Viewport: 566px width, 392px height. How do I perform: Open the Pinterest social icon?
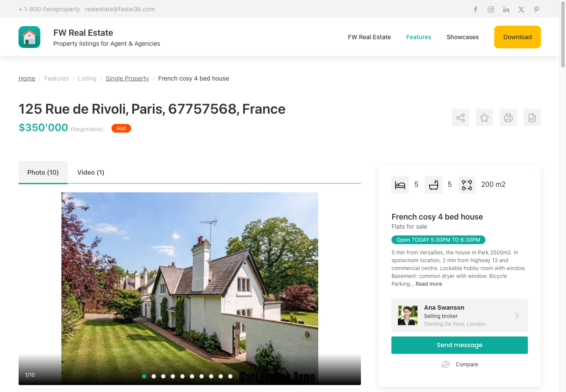coord(536,9)
